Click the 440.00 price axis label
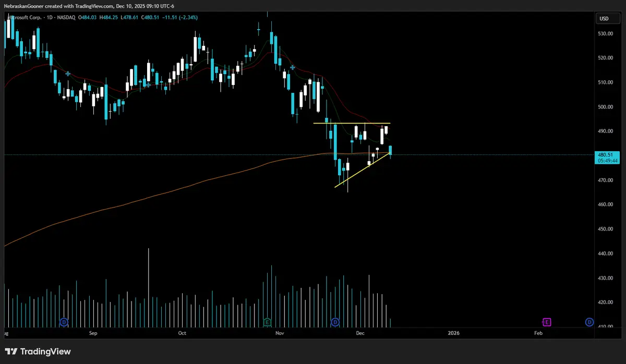The height and width of the screenshot is (364, 626). pyautogui.click(x=606, y=253)
